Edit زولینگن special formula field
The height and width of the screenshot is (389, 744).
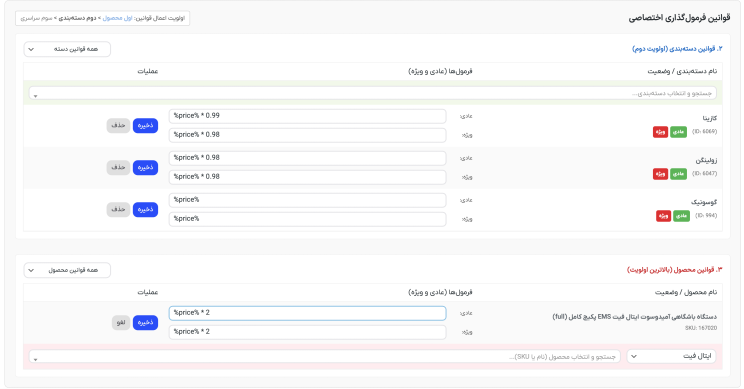point(307,177)
